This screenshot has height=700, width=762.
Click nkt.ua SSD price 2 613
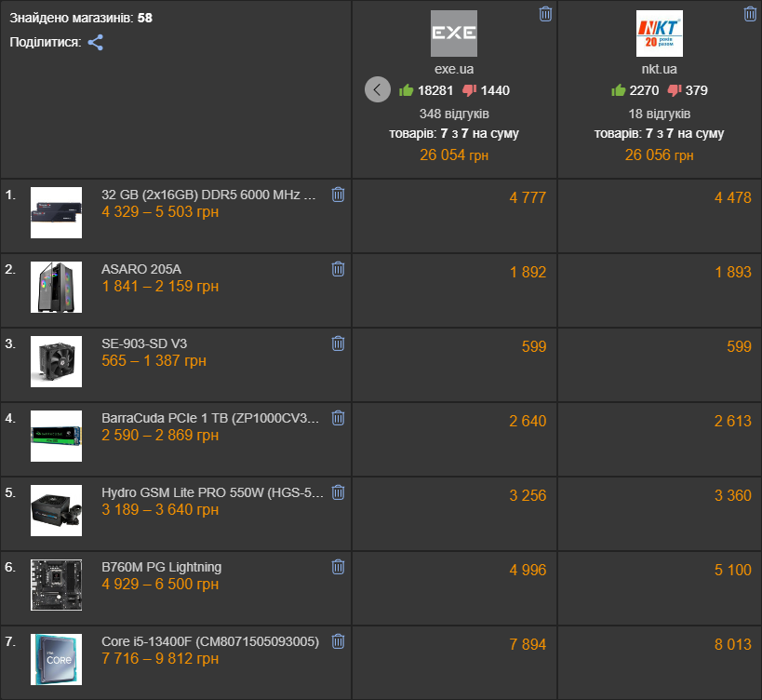733,421
